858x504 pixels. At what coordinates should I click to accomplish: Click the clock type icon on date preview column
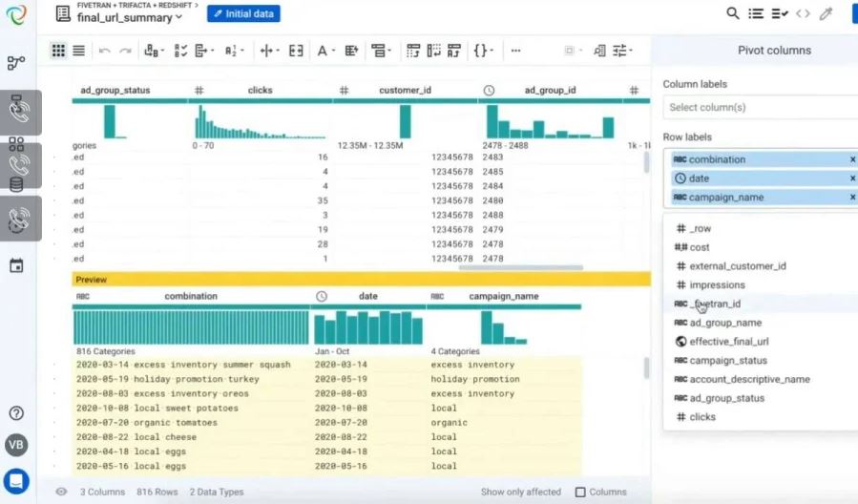(x=322, y=296)
